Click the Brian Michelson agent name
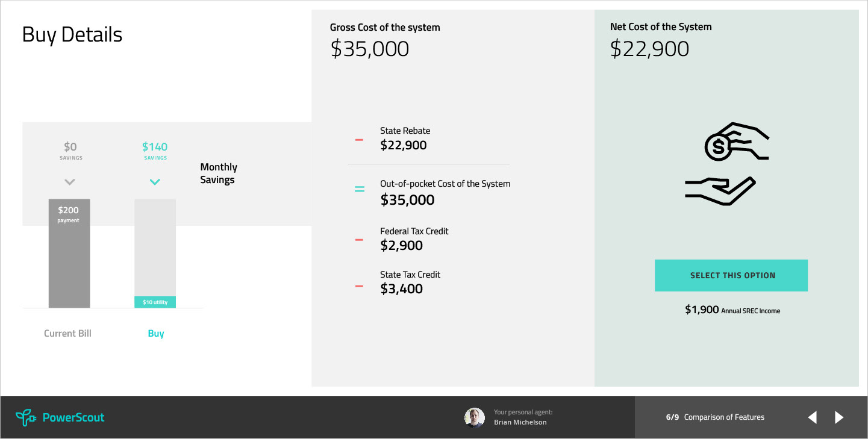Viewport: 868px width, 439px height. 520,422
